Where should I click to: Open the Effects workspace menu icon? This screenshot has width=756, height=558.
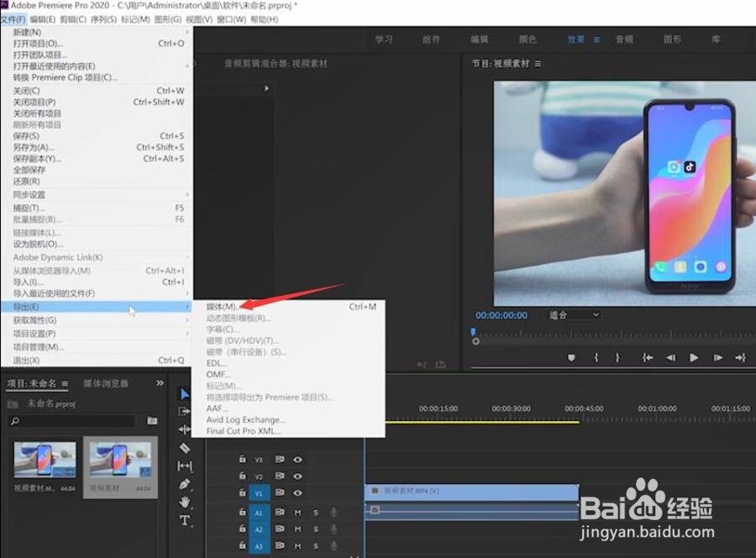(x=597, y=39)
